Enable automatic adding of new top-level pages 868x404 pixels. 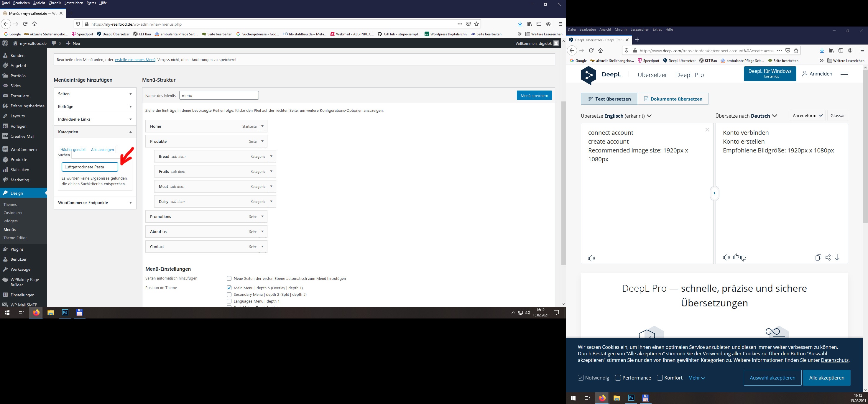pos(229,278)
